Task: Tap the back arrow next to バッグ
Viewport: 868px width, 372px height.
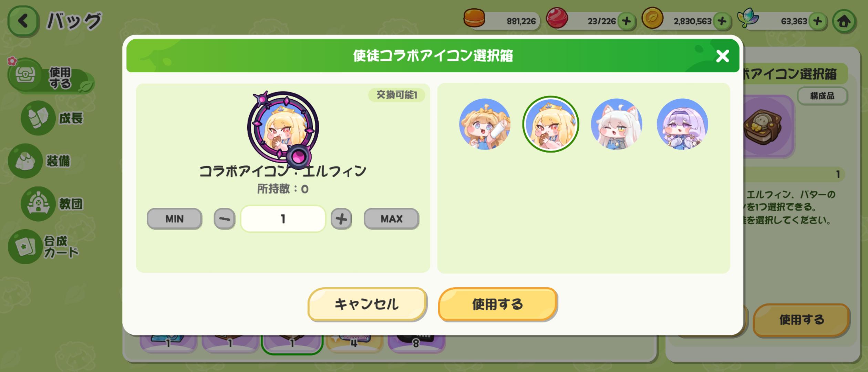Action: coord(23,21)
